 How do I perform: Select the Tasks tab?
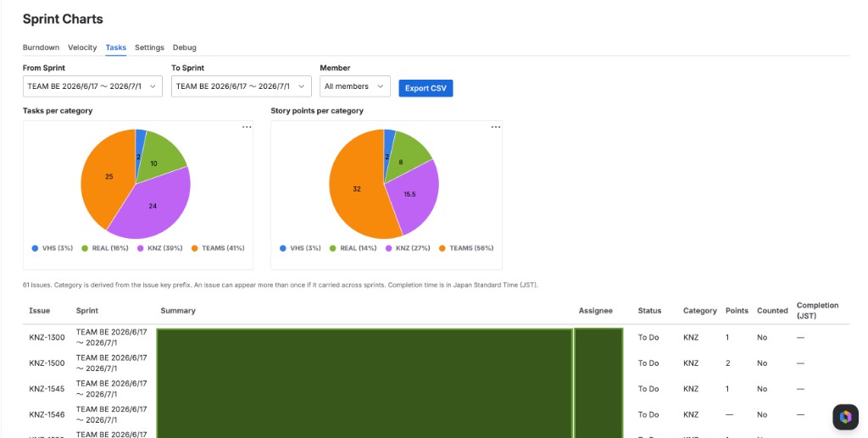coord(115,47)
